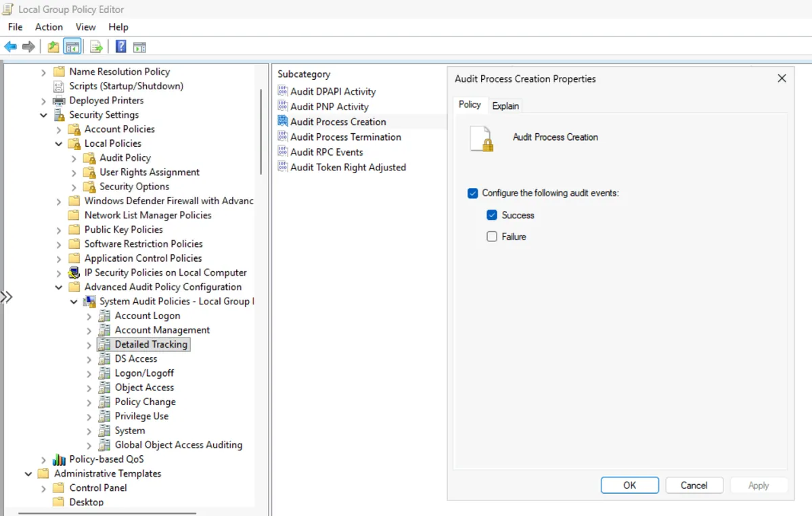Select the Detailed Tracking tree item
812x516 pixels.
point(151,344)
